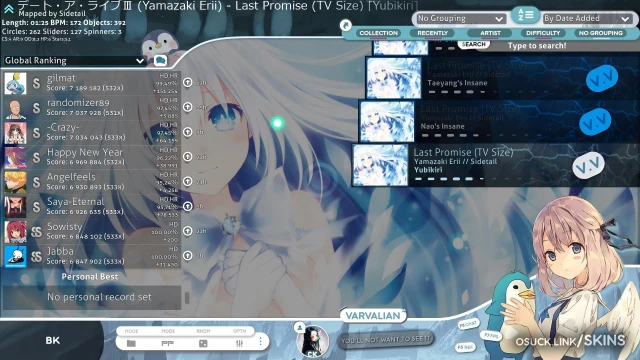Expand the No Grouping dropdown
The width and height of the screenshot is (640, 360).
click(x=460, y=18)
